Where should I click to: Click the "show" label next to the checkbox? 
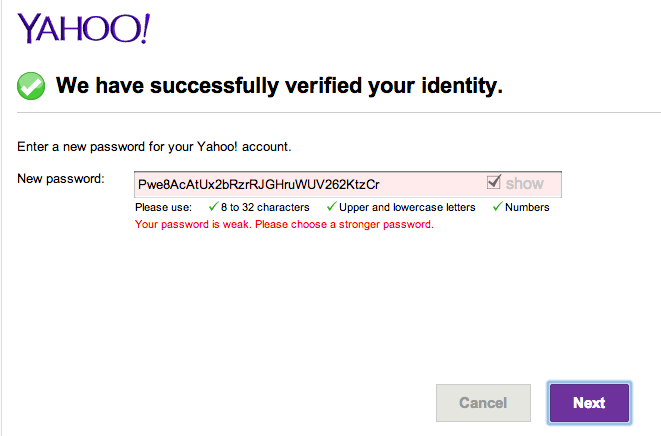[x=524, y=184]
